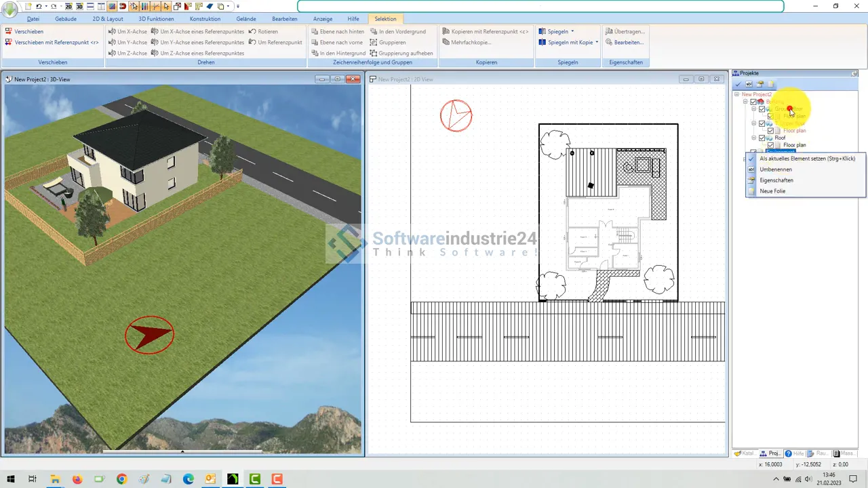Switch to 2D view using toolbar icon
This screenshot has width=868, height=488.
coord(68,6)
